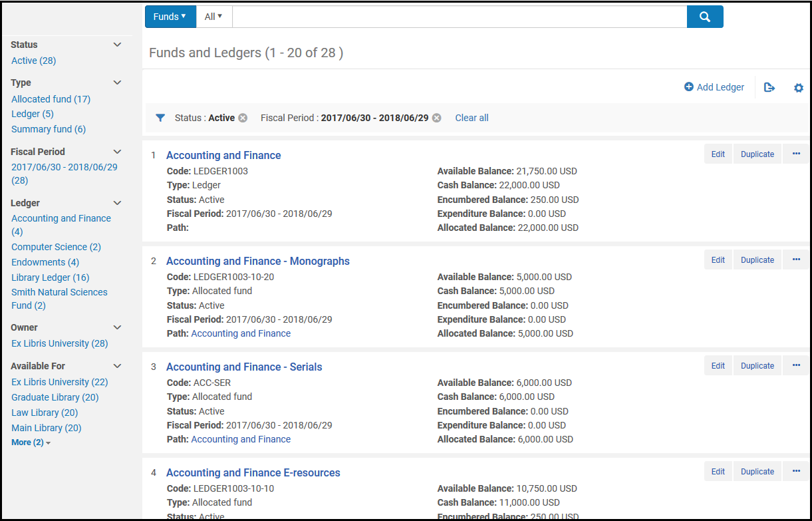
Task: Filter by Endowments (4) ledger
Action: click(x=45, y=262)
